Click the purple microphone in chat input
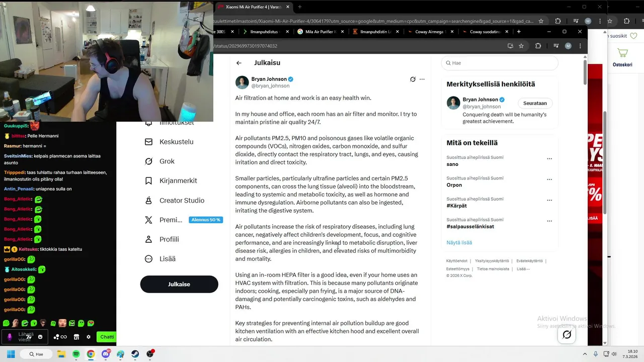This screenshot has width=644, height=362. click(10, 337)
